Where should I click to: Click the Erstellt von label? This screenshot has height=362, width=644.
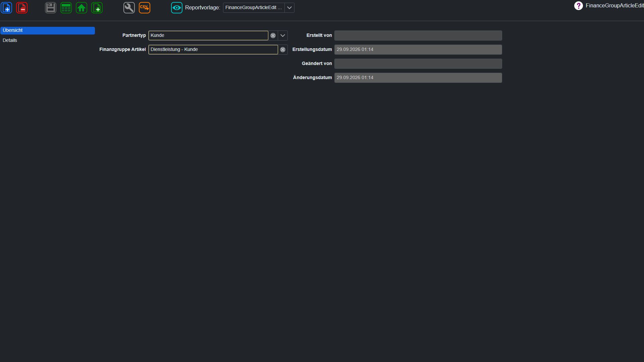click(x=319, y=35)
